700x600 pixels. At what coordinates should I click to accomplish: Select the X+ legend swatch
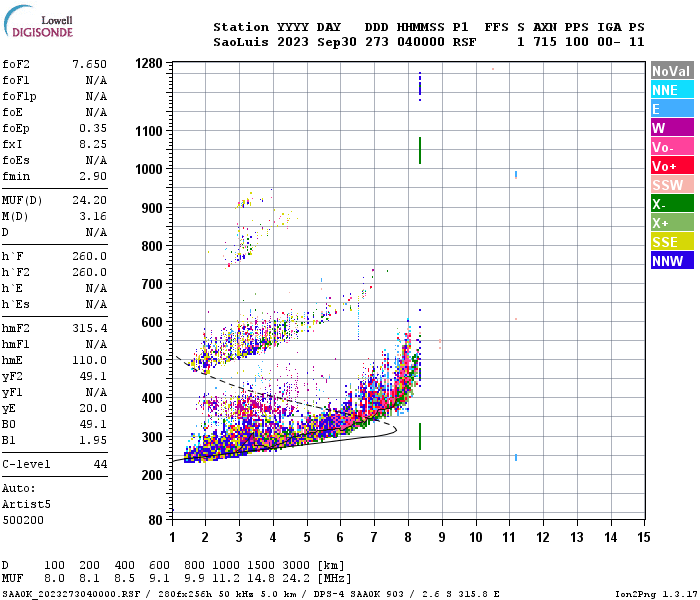(672, 223)
